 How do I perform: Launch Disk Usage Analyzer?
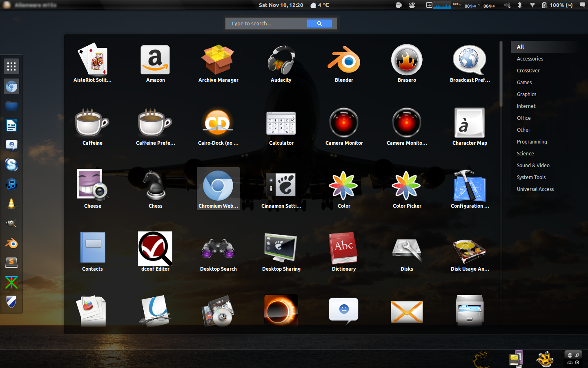click(470, 252)
